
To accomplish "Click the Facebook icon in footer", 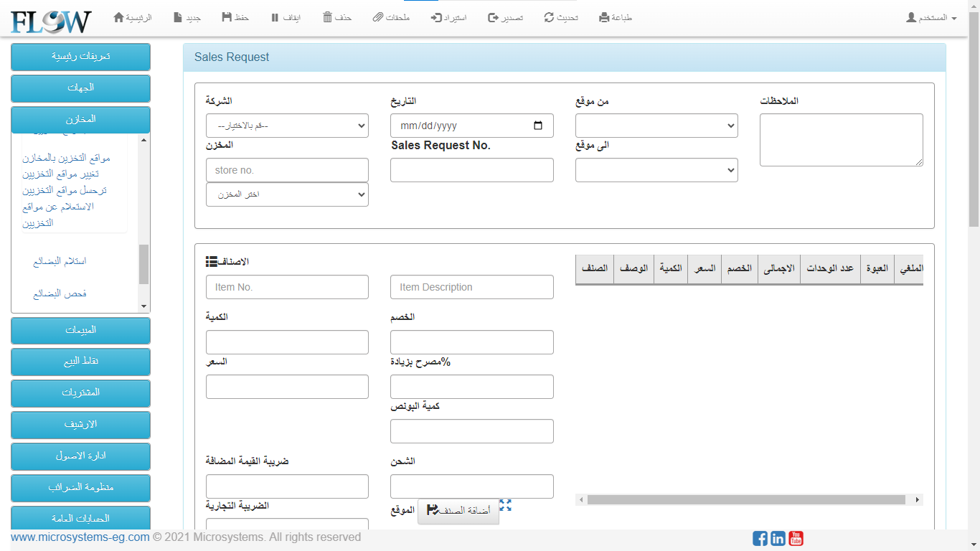I will click(x=760, y=538).
